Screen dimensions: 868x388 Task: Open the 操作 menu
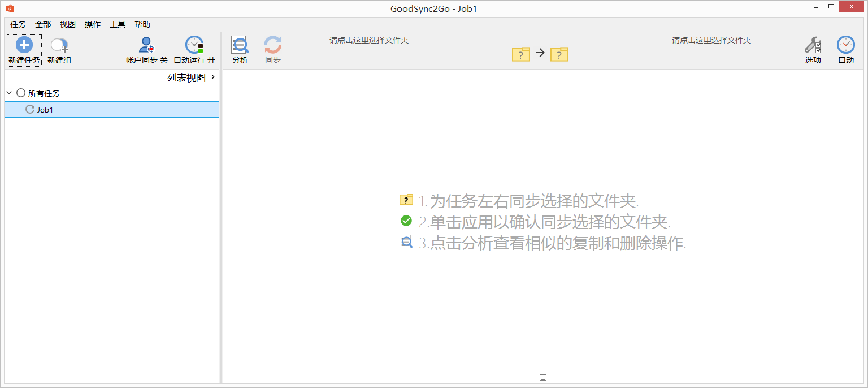click(93, 24)
